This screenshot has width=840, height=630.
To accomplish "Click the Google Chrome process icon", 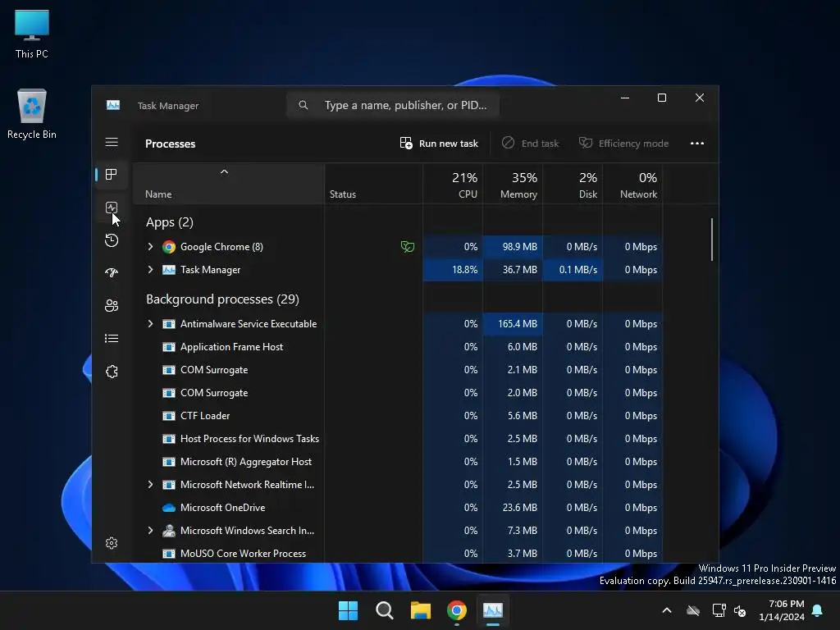I will pos(169,247).
